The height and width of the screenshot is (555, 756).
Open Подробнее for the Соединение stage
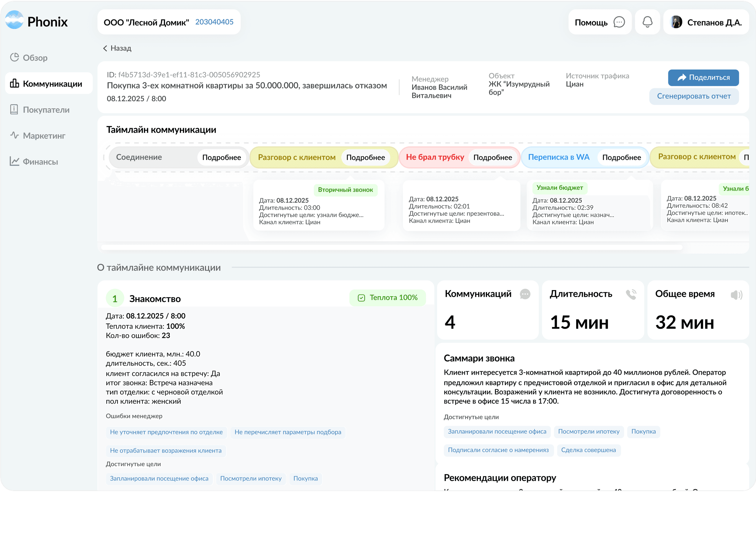[221, 157]
